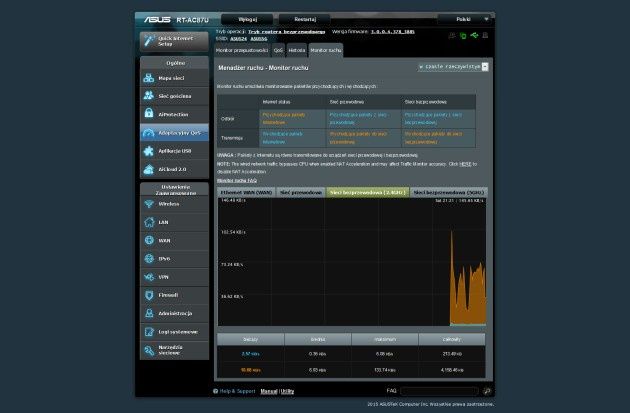Click 'całkowity' column header in stats table
Image resolution: width=630 pixels, height=413 pixels.
tap(452, 339)
